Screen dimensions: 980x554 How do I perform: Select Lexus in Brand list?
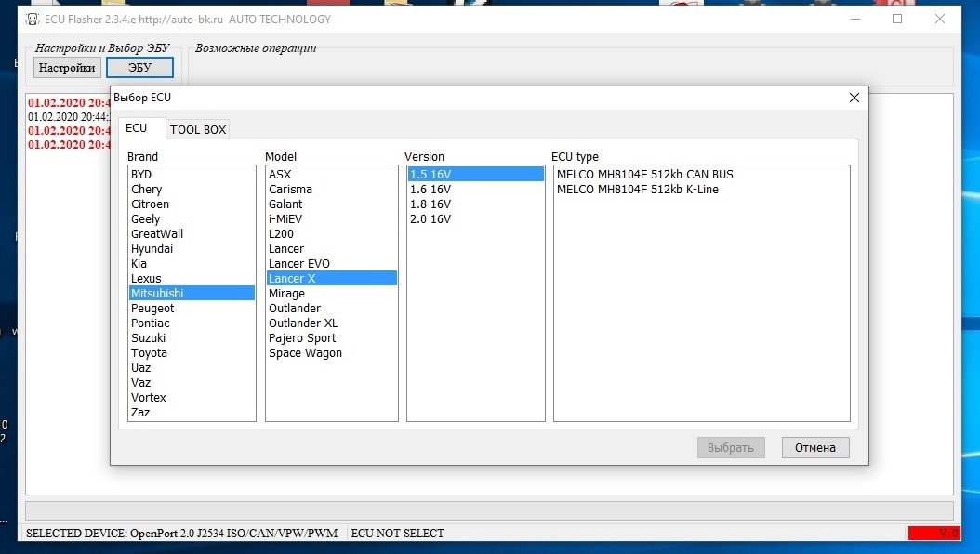pyautogui.click(x=146, y=279)
